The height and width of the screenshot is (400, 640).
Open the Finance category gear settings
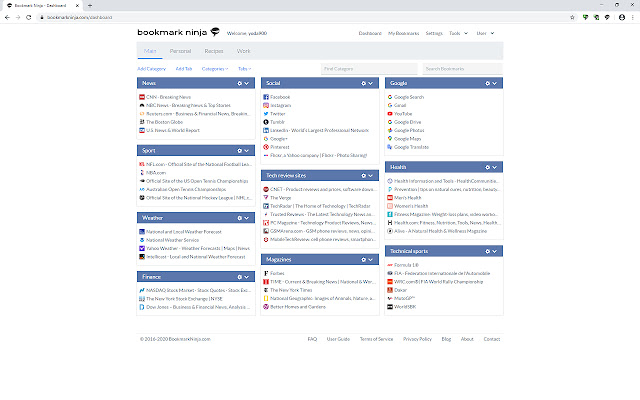(x=240, y=277)
